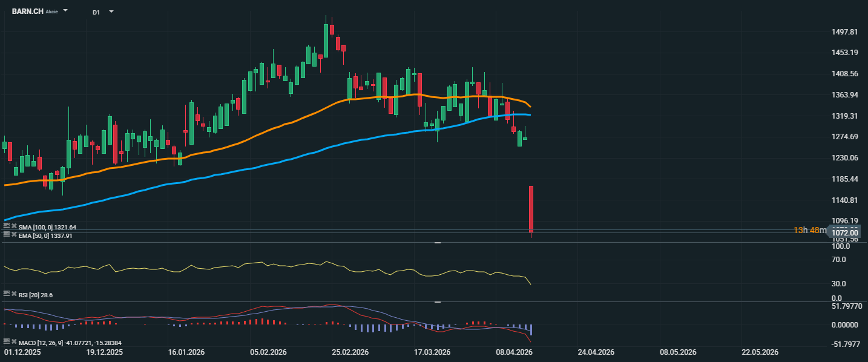Click the current price label 1072.00
868x362 pixels.
click(845, 232)
